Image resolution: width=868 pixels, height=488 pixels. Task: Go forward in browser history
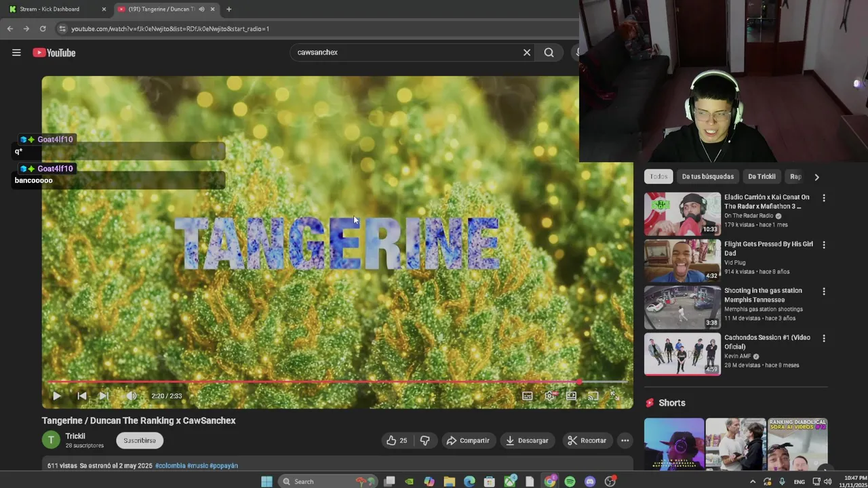coord(26,28)
